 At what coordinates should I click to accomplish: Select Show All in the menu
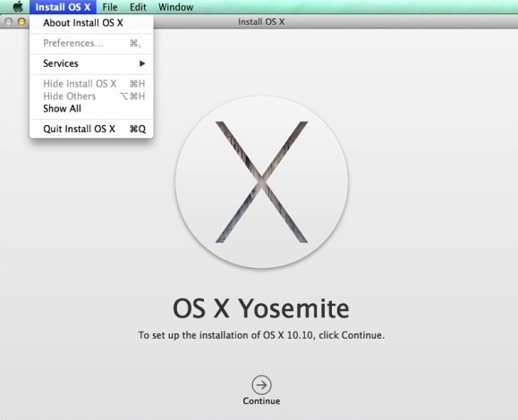click(91, 108)
